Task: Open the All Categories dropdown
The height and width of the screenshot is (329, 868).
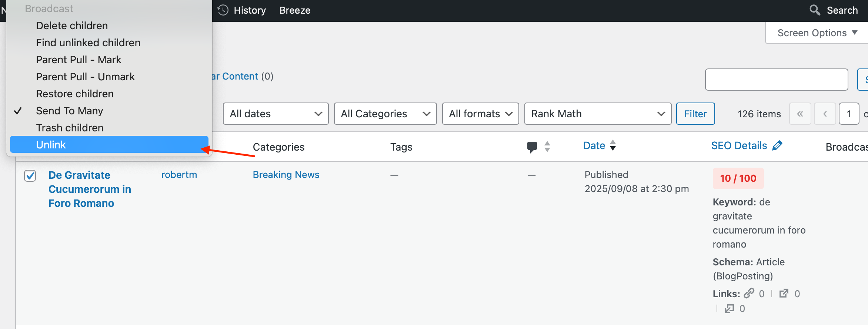Action: click(x=385, y=114)
